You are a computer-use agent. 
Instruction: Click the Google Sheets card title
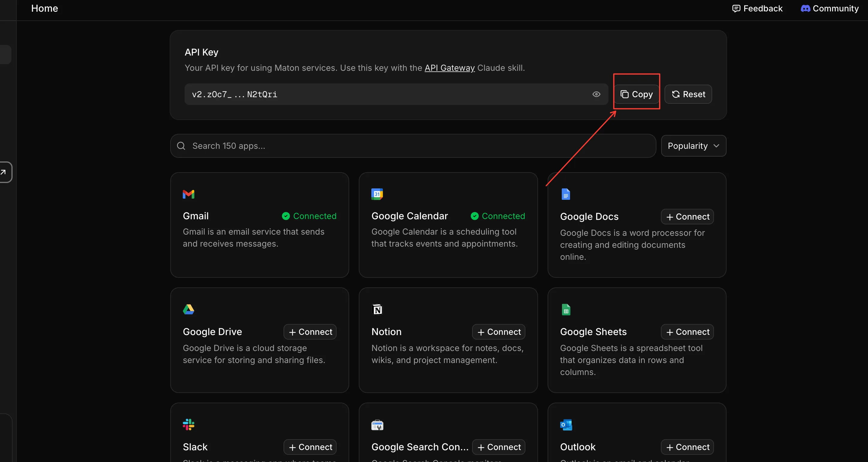(x=593, y=332)
